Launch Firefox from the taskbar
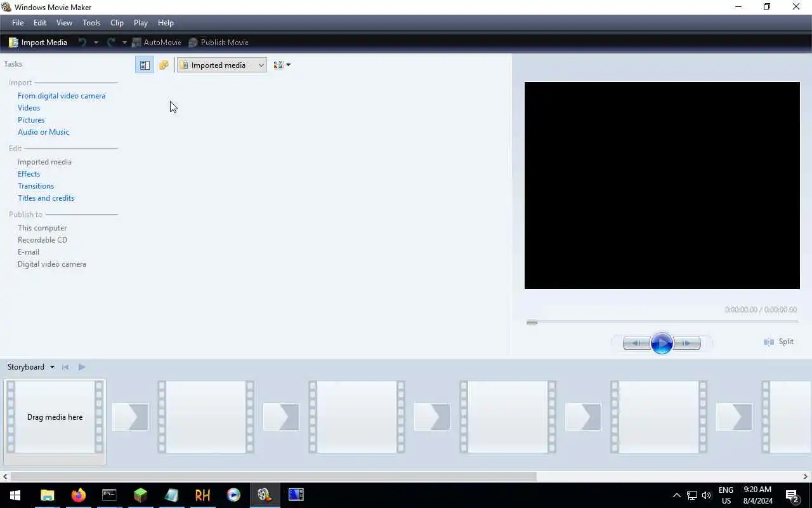 78,495
